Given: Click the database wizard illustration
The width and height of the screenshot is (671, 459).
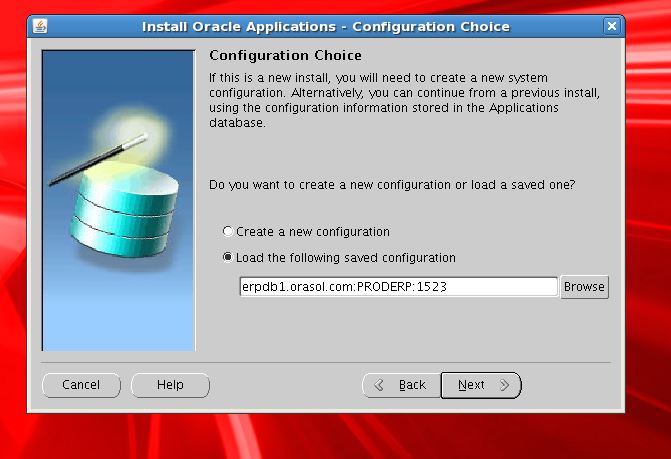Looking at the screenshot, I should pos(119,201).
